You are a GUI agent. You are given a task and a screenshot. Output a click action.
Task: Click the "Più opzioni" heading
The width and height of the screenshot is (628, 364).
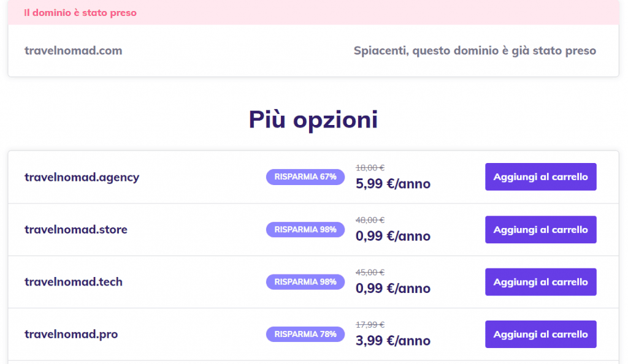(x=313, y=119)
